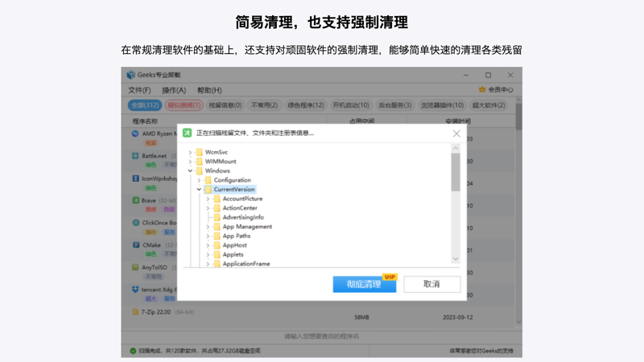Viewport: 644px width, 362px height.
Task: Expand the WIMMount tree node
Action: [x=190, y=162]
